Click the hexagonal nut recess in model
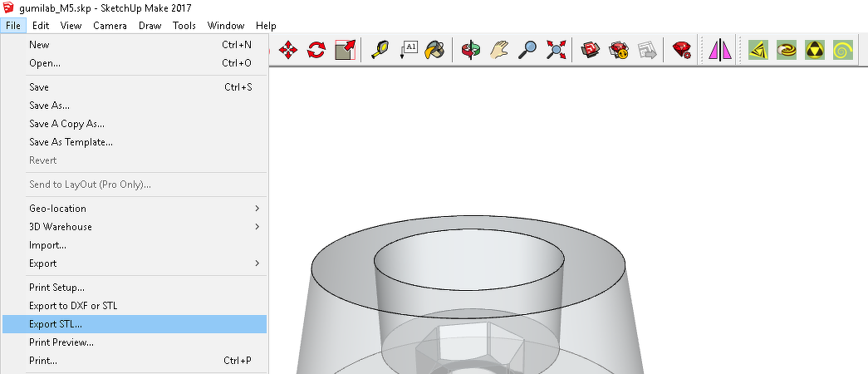 469,349
